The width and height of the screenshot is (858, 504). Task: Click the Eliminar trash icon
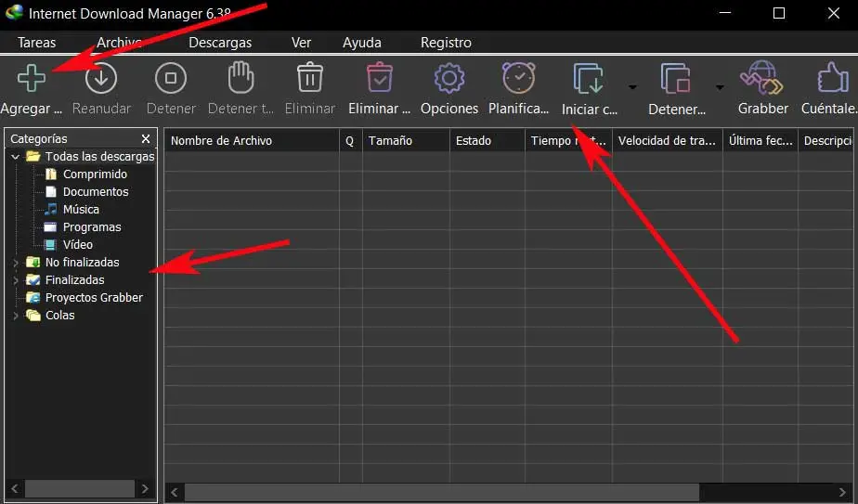[310, 77]
